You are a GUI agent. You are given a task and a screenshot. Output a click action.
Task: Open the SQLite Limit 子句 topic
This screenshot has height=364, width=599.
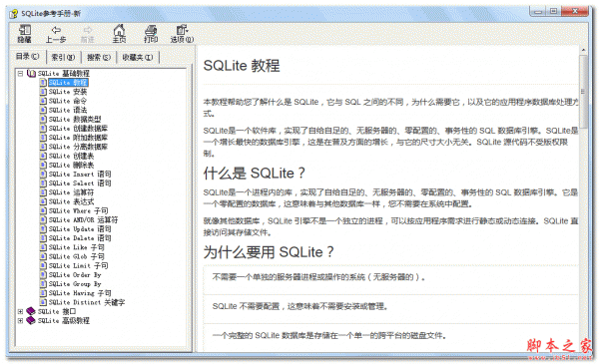pos(78,265)
